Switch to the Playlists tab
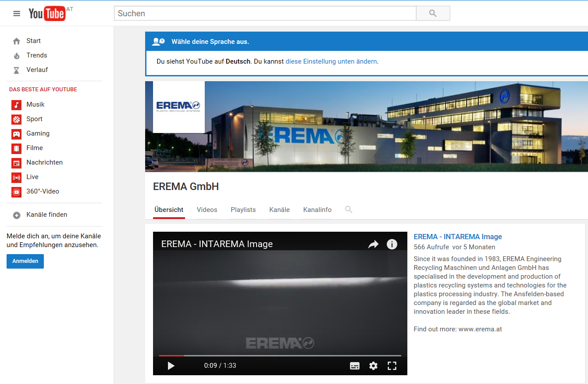 [243, 210]
